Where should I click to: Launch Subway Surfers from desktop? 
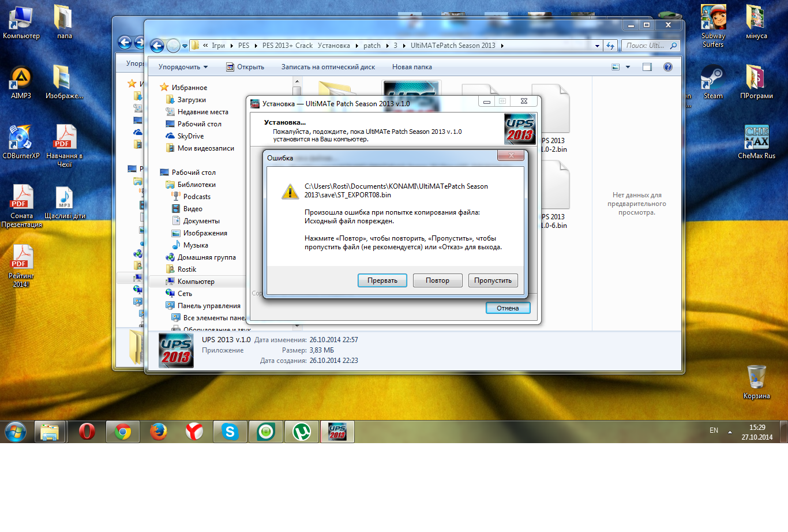[713, 26]
